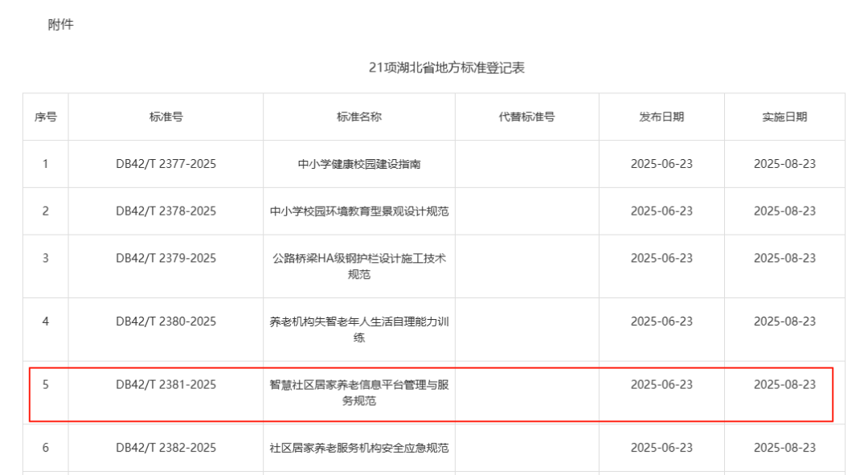Select the 发布日期 column header
Viewport: 868px width, 475px height.
661,117
